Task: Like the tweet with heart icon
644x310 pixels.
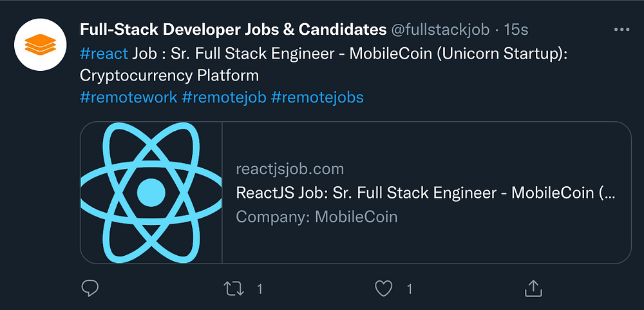Action: pyautogui.click(x=384, y=289)
